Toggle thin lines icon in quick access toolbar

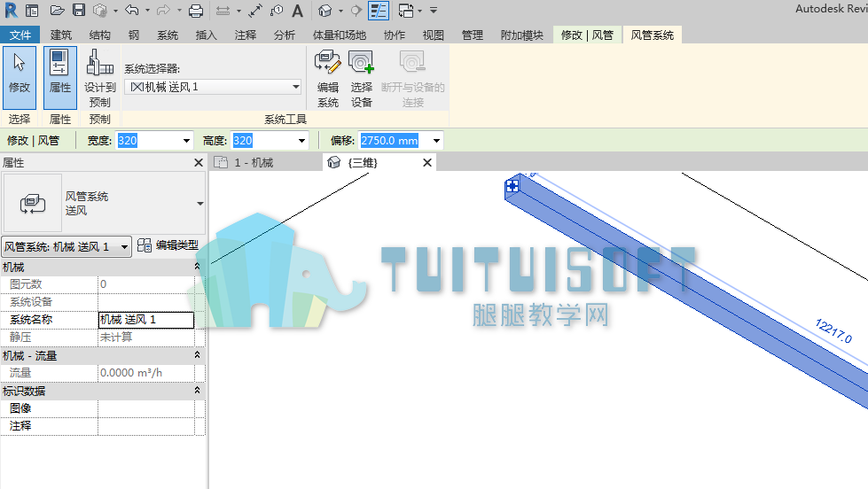tap(378, 11)
